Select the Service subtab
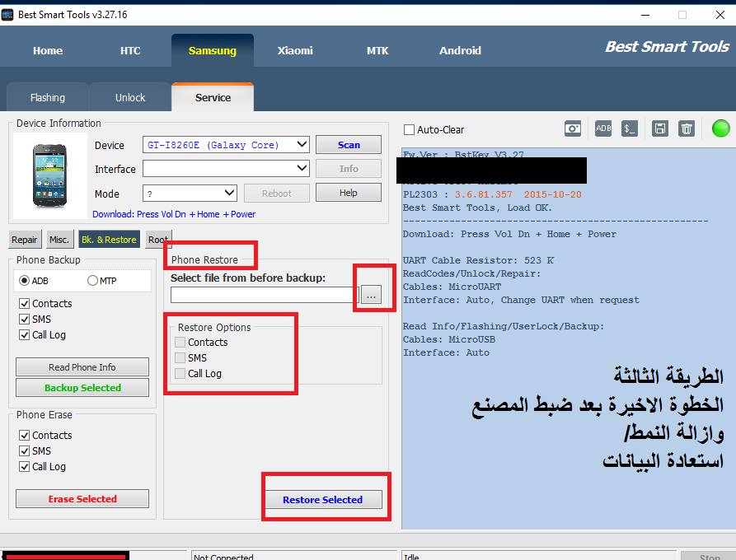Image resolution: width=736 pixels, height=560 pixels. pos(213,97)
